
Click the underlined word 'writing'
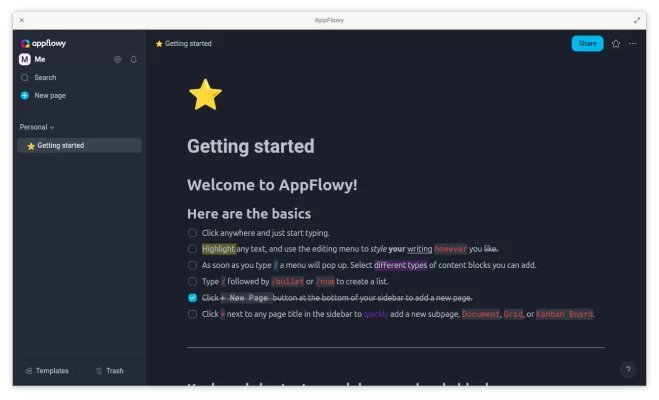click(x=419, y=249)
